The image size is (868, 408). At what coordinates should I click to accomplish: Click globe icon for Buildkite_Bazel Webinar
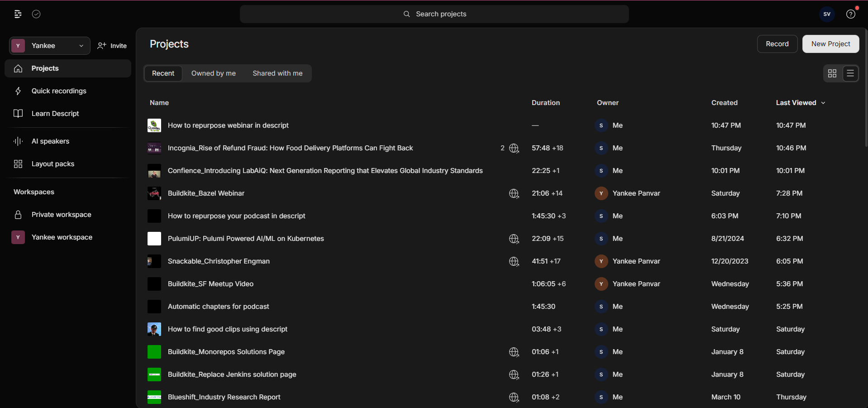click(x=514, y=193)
